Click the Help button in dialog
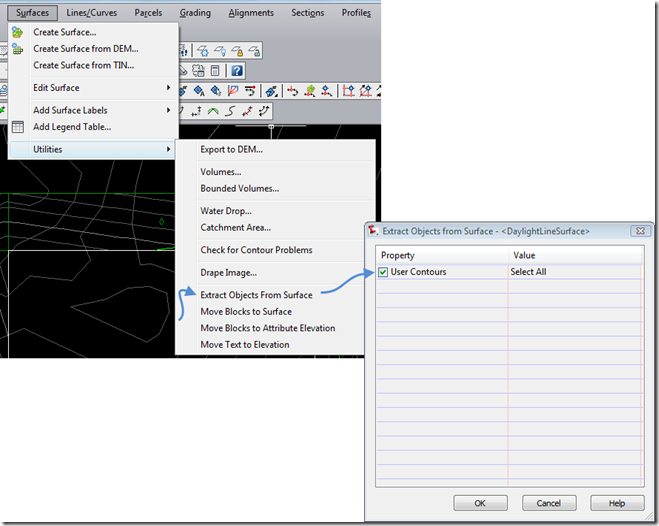The width and height of the screenshot is (659, 526). coord(617,503)
